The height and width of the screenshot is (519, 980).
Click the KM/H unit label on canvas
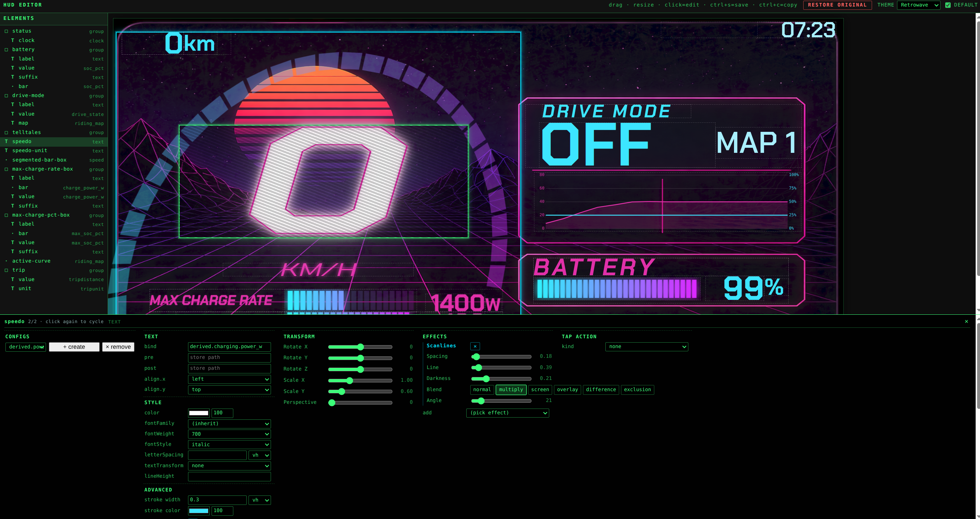318,270
